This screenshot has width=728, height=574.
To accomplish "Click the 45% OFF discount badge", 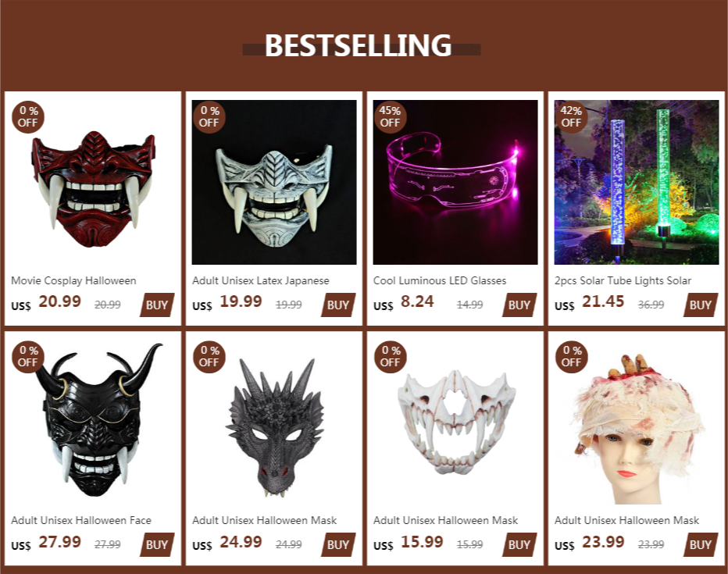I will tap(390, 117).
